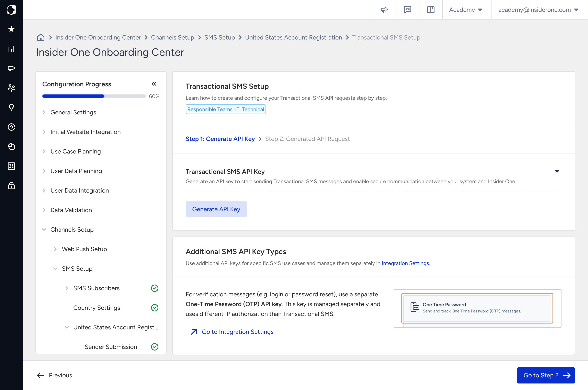Open the inline Integration Settings link
The width and height of the screenshot is (588, 390).
coord(405,263)
